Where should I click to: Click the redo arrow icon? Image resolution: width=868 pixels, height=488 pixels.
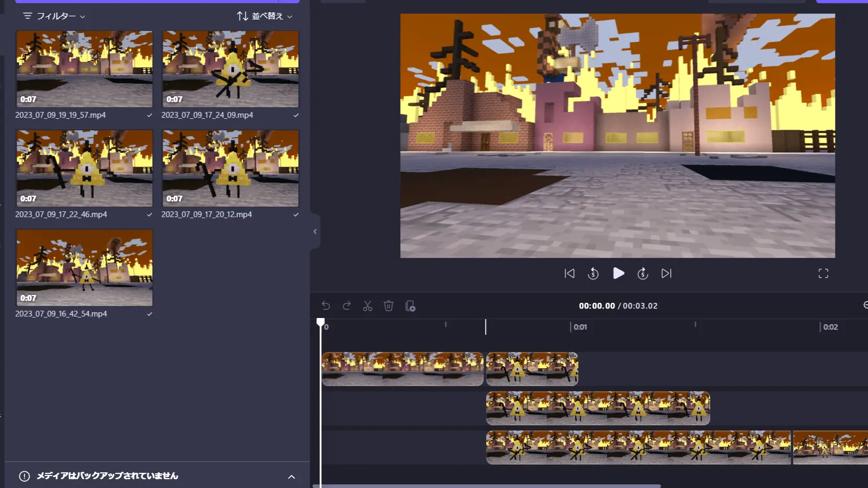click(x=346, y=306)
